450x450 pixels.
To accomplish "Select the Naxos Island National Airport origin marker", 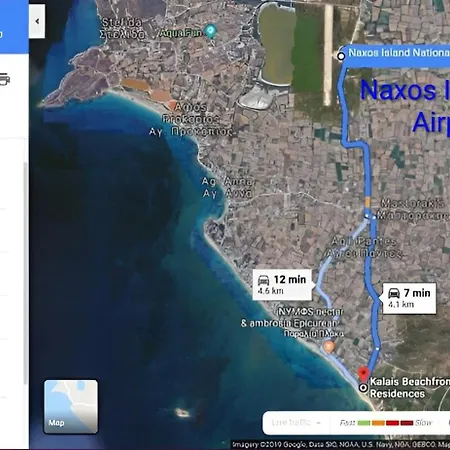I will tap(341, 56).
